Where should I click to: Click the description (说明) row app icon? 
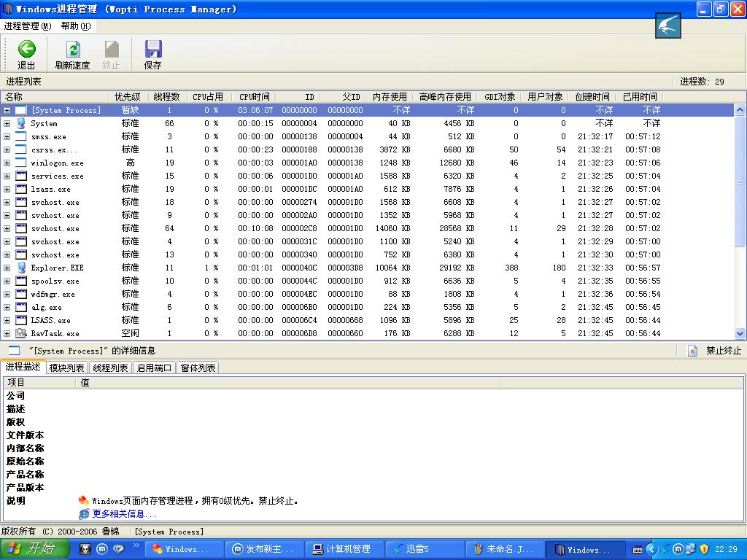point(84,500)
